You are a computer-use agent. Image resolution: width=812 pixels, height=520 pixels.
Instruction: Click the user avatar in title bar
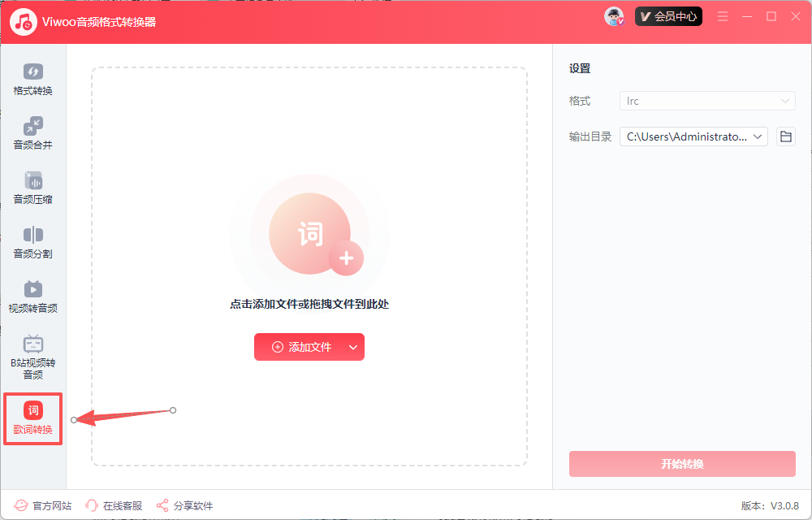coord(613,15)
